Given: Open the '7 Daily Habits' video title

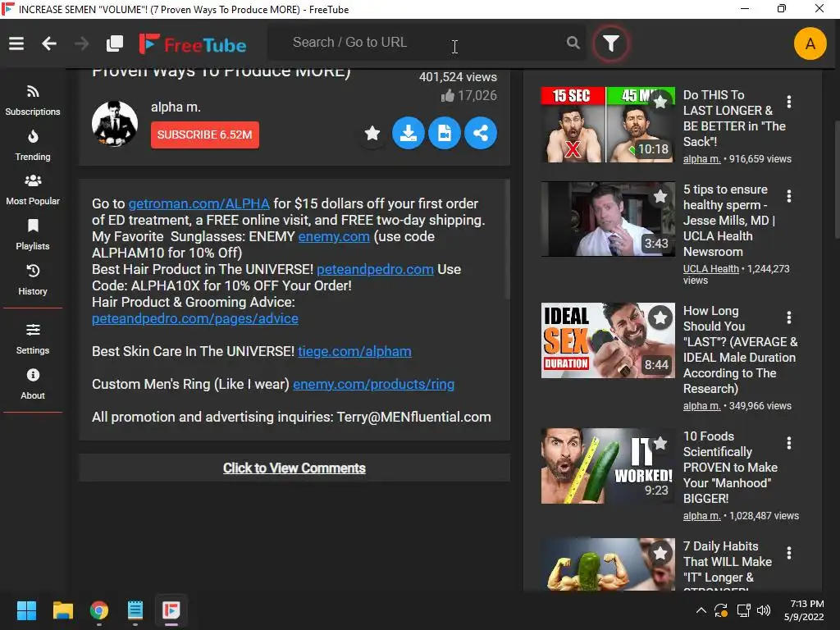Looking at the screenshot, I should 728,565.
